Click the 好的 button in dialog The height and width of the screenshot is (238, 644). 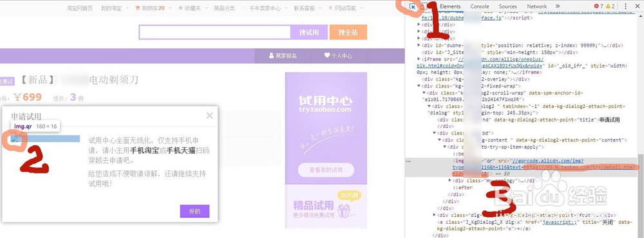pos(194,212)
